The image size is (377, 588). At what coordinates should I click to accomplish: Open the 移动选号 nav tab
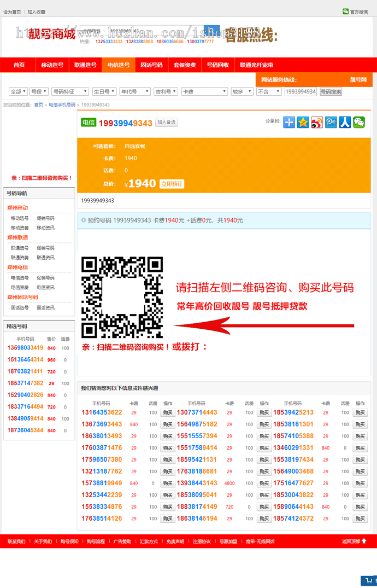click(x=52, y=65)
